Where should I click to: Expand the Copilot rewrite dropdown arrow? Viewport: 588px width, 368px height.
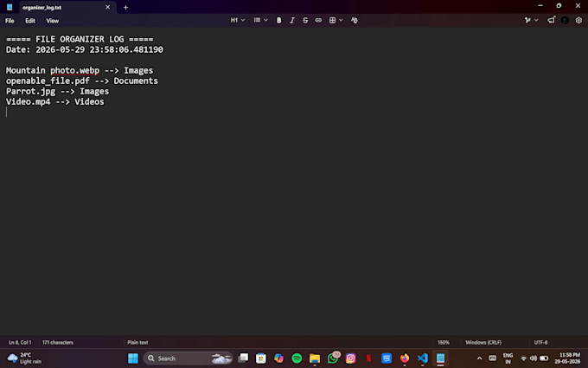coord(536,20)
